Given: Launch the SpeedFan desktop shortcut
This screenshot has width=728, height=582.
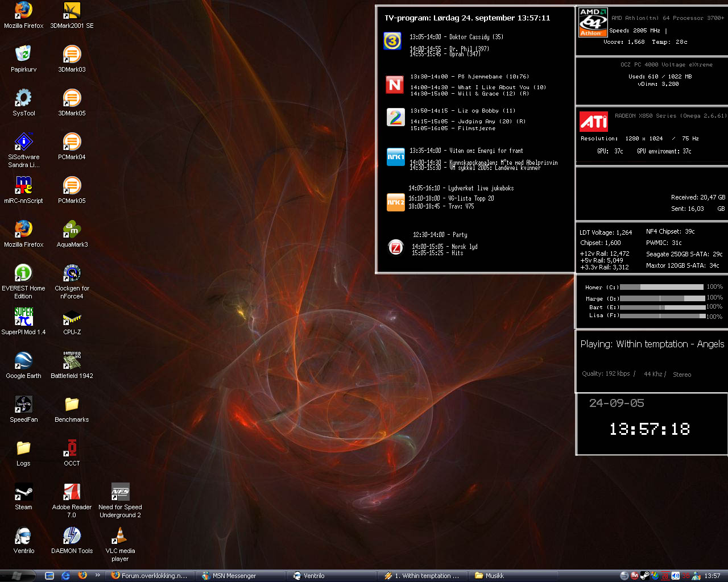Looking at the screenshot, I should coord(23,409).
